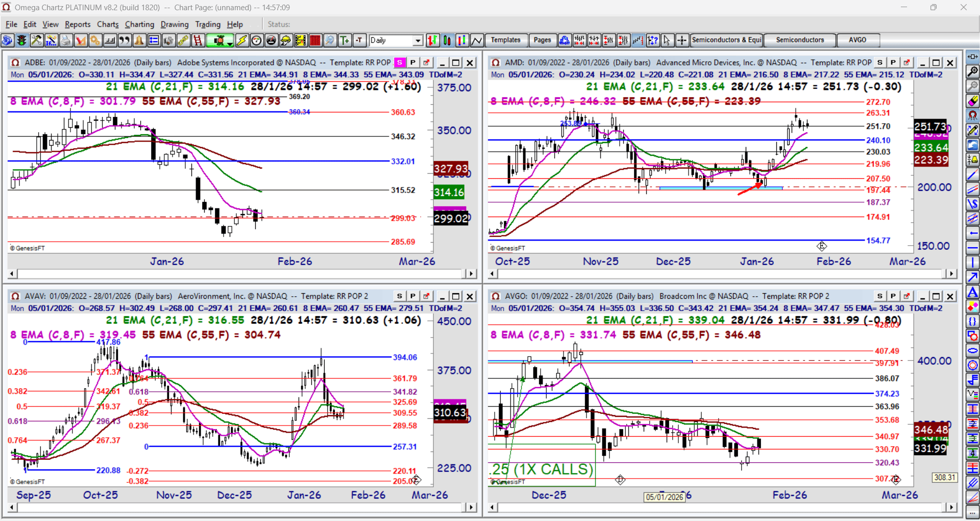Select the crosshair cursor tool
Image resolution: width=980 pixels, height=521 pixels.
coord(682,40)
